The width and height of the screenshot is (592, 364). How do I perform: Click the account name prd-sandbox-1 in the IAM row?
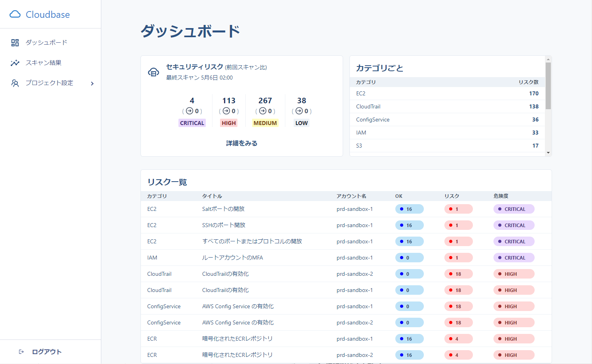(355, 258)
